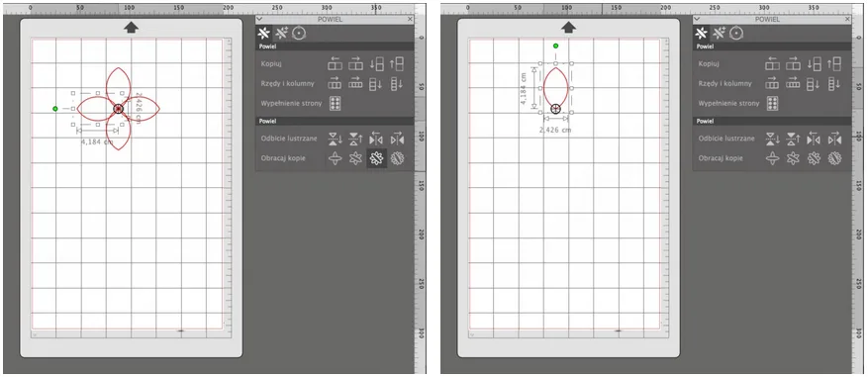This screenshot has width=868, height=377.
Task: Click one-copy rotate icon in the single-petal screenshot
Action: coord(772,158)
